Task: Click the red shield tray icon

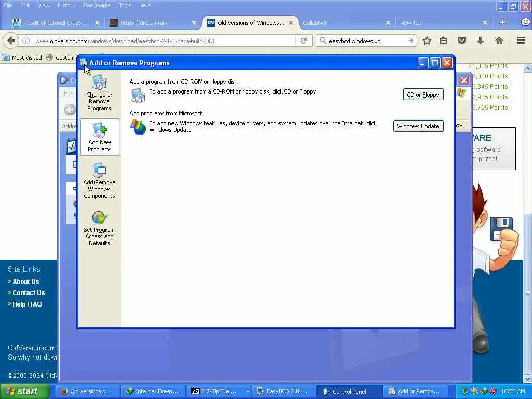Action: click(x=494, y=391)
